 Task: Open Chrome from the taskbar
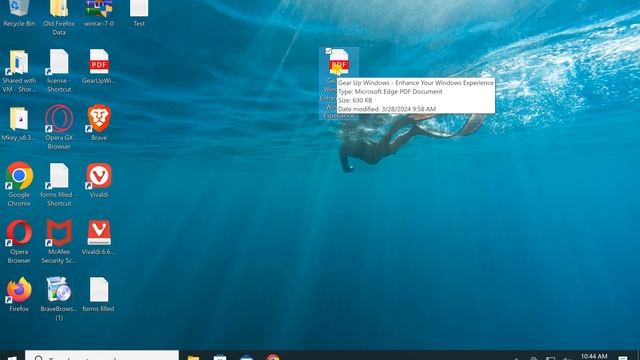coord(273,357)
